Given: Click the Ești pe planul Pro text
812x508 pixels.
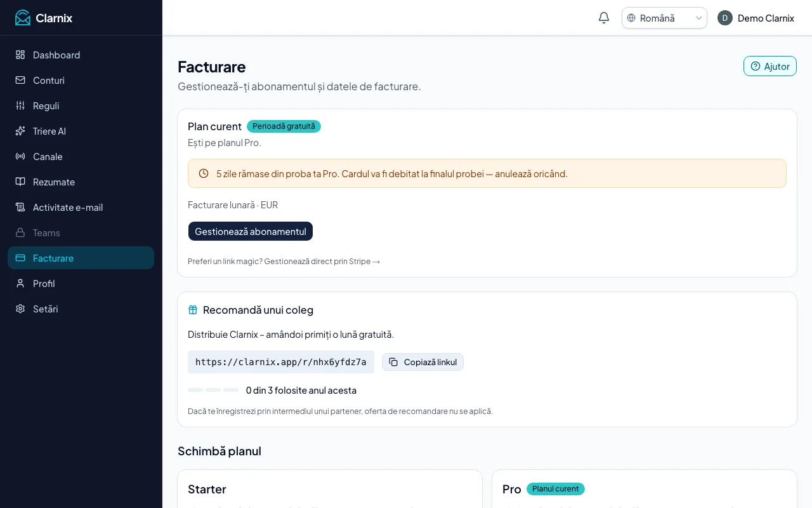Looking at the screenshot, I should pyautogui.click(x=225, y=143).
